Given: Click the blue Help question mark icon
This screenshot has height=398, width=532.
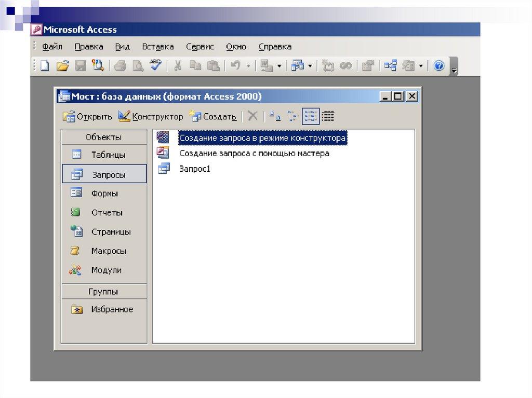Looking at the screenshot, I should coord(439,66).
